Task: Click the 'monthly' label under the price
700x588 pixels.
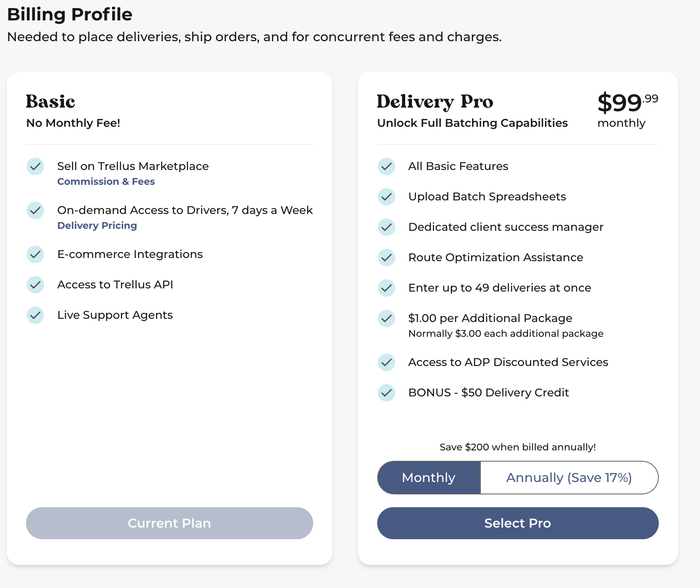Action: coord(622,123)
